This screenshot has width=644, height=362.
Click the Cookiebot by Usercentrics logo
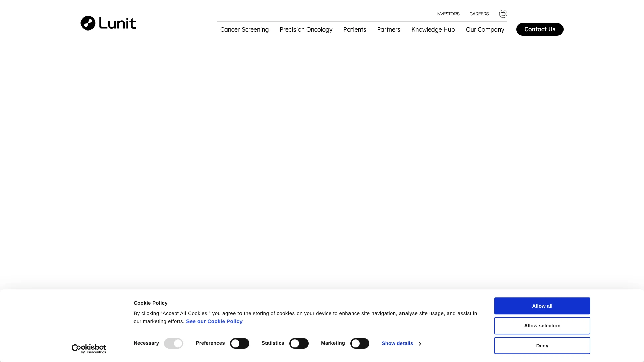click(x=89, y=349)
